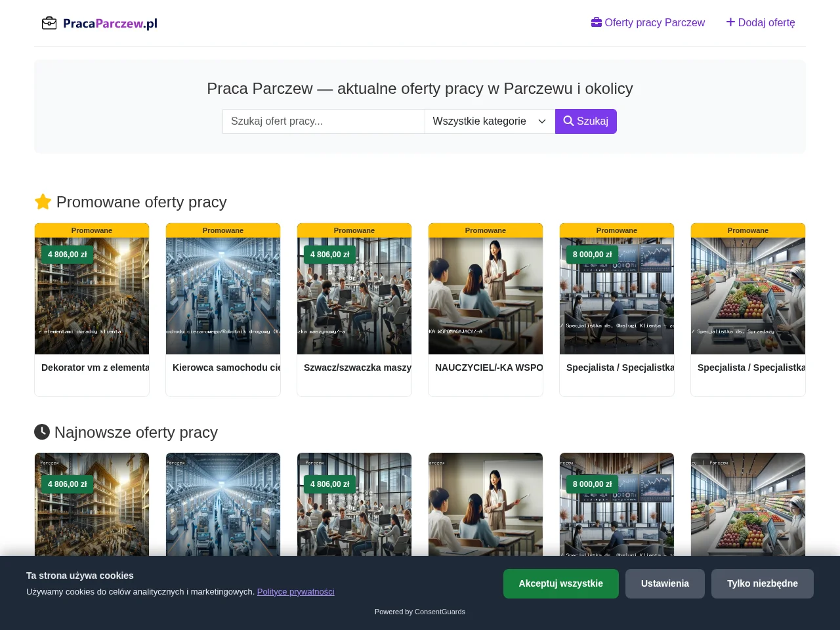Image resolution: width=840 pixels, height=630 pixels.
Task: Open the Dodaj ofertę menu link
Action: [x=761, y=22]
